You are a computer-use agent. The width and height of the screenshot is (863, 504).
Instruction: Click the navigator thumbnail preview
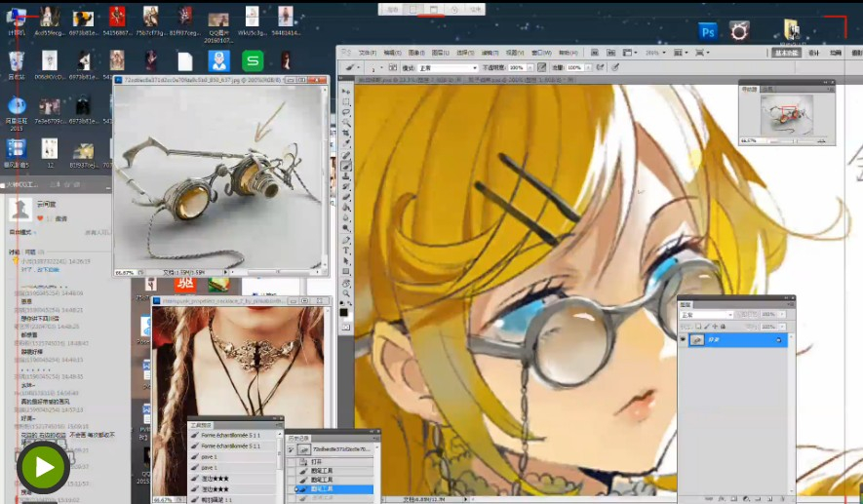pyautogui.click(x=787, y=114)
